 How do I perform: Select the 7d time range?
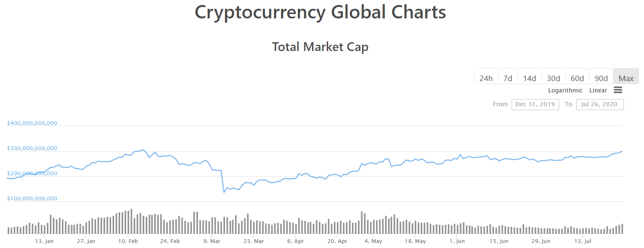[x=508, y=78]
